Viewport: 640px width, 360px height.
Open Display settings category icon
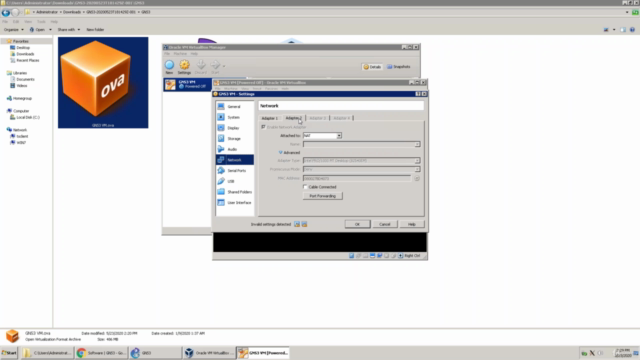point(221,128)
